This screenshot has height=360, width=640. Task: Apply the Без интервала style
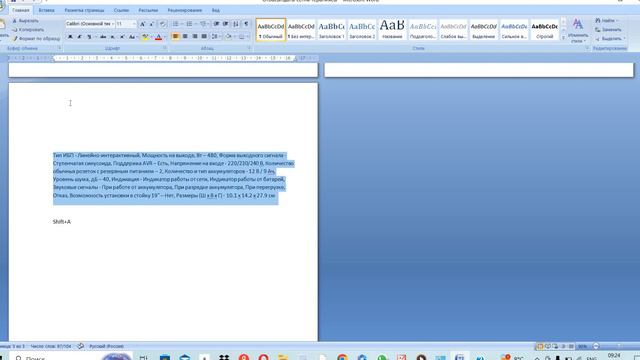(x=301, y=30)
